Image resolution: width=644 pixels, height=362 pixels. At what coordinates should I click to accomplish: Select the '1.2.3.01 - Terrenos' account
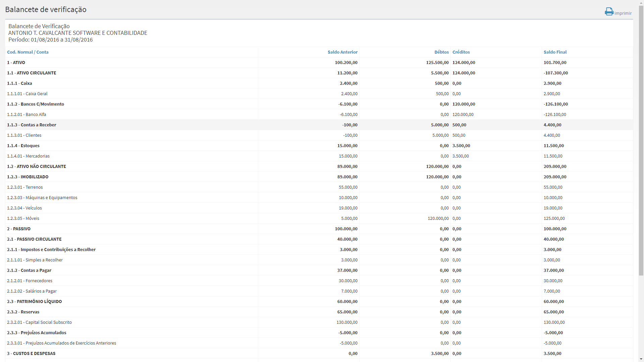pos(319,187)
